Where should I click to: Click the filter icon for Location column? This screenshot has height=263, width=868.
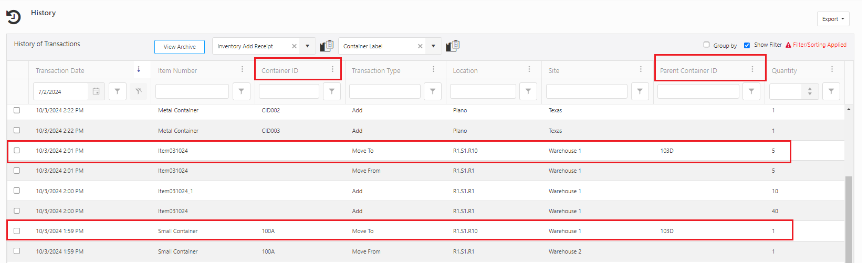[x=528, y=91]
